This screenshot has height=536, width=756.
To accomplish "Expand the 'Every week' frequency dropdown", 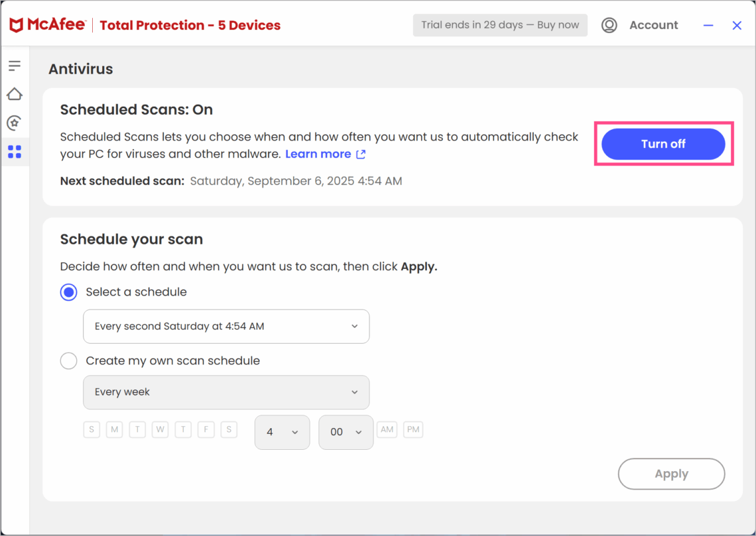I will pos(225,392).
